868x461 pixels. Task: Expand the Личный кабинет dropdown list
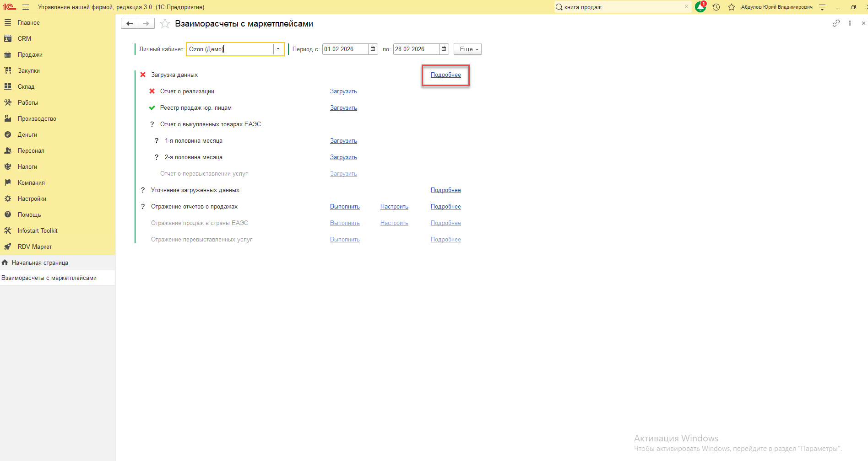pyautogui.click(x=278, y=49)
